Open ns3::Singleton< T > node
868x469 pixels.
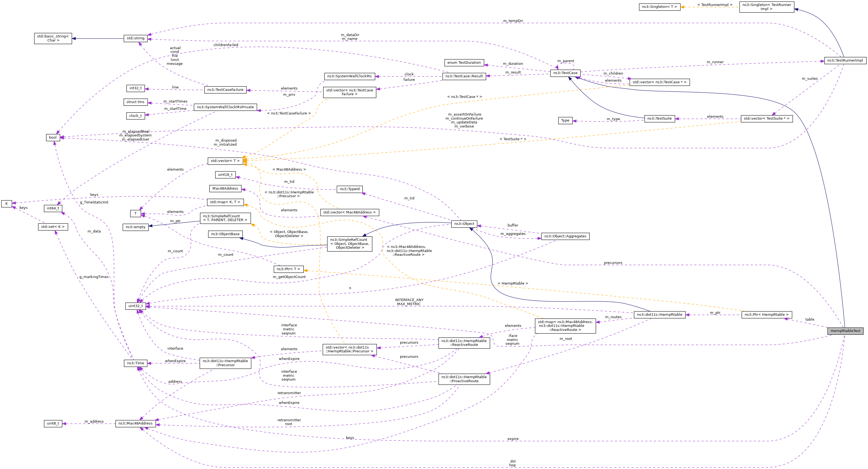pos(659,7)
